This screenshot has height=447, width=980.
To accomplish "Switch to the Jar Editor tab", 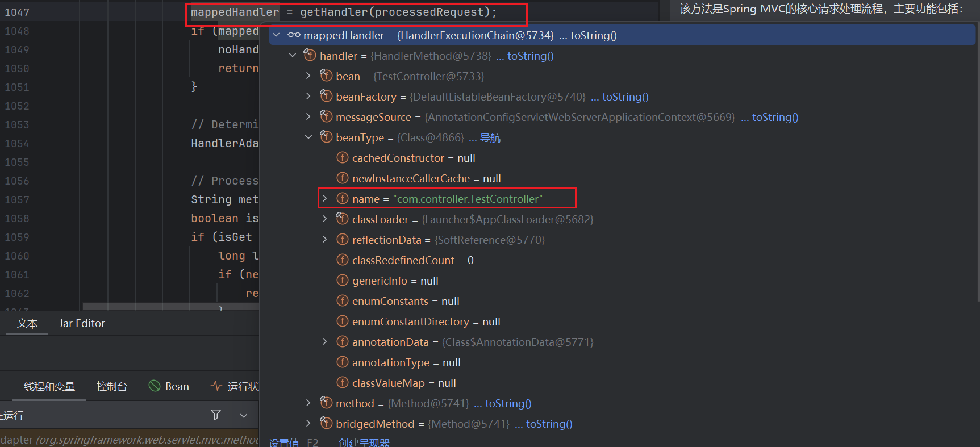I will point(82,324).
